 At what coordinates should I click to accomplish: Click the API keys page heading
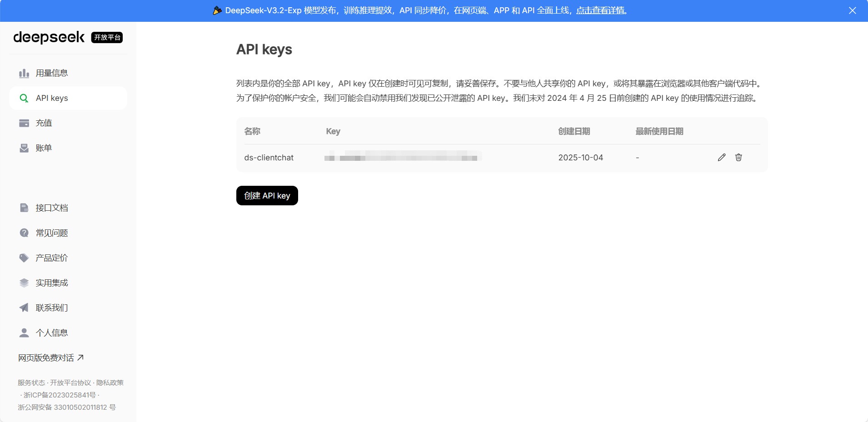264,50
